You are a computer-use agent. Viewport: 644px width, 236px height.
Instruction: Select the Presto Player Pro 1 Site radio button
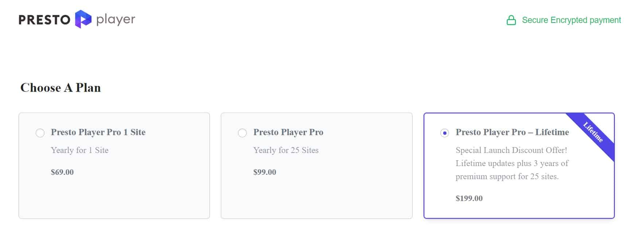coord(40,133)
